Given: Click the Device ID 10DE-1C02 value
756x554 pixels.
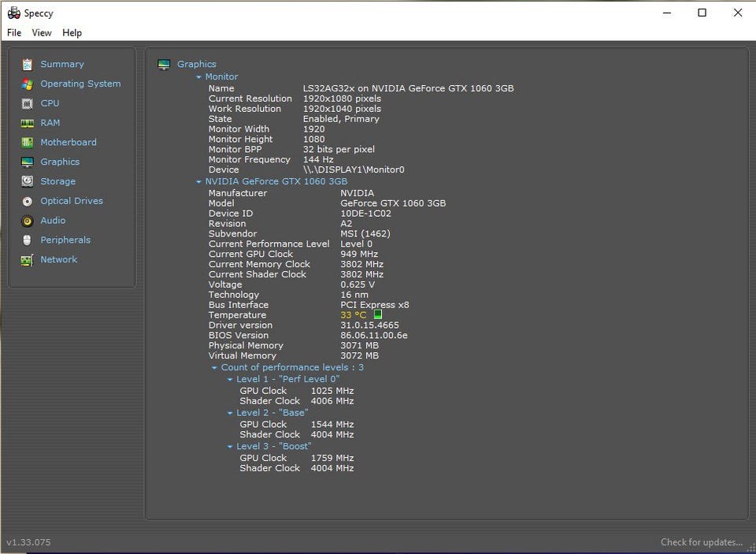Looking at the screenshot, I should tap(365, 214).
